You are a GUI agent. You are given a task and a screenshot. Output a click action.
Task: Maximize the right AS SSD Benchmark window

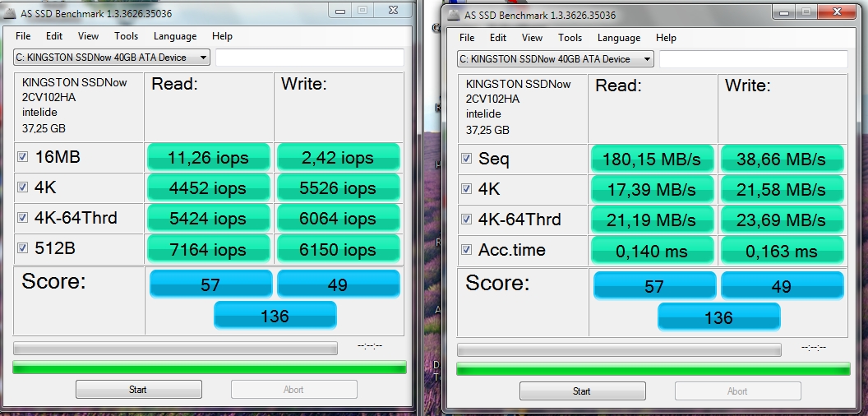tap(806, 11)
